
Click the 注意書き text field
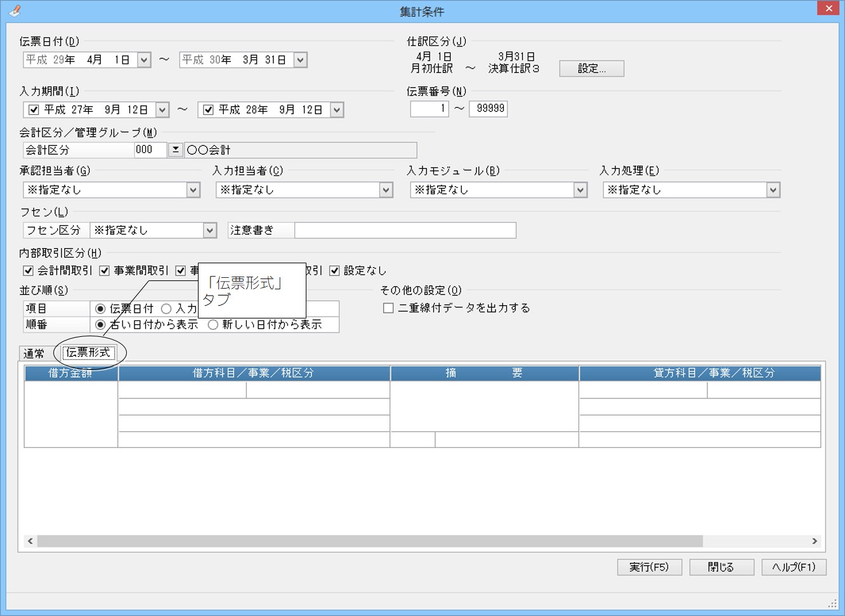pos(405,230)
